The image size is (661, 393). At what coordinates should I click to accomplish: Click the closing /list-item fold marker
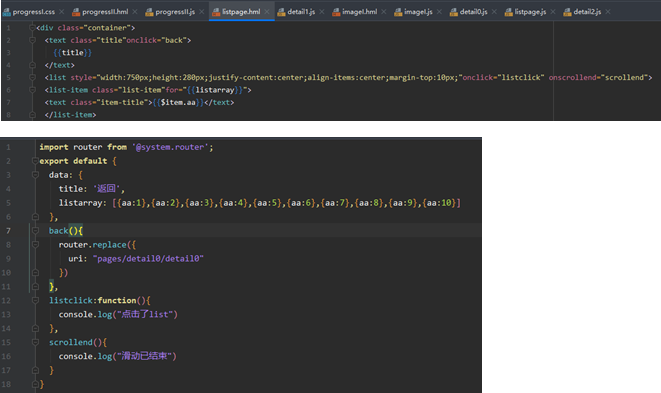[32, 115]
